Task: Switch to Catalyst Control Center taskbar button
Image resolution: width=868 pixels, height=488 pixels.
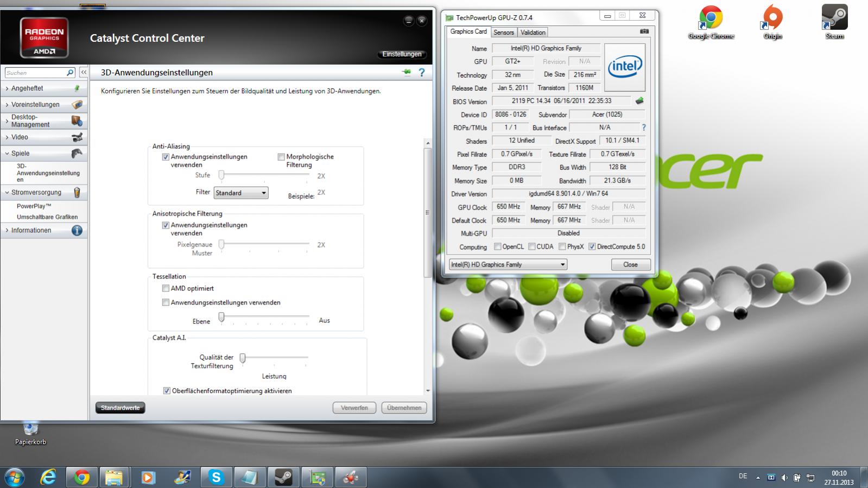Action: coord(350,478)
